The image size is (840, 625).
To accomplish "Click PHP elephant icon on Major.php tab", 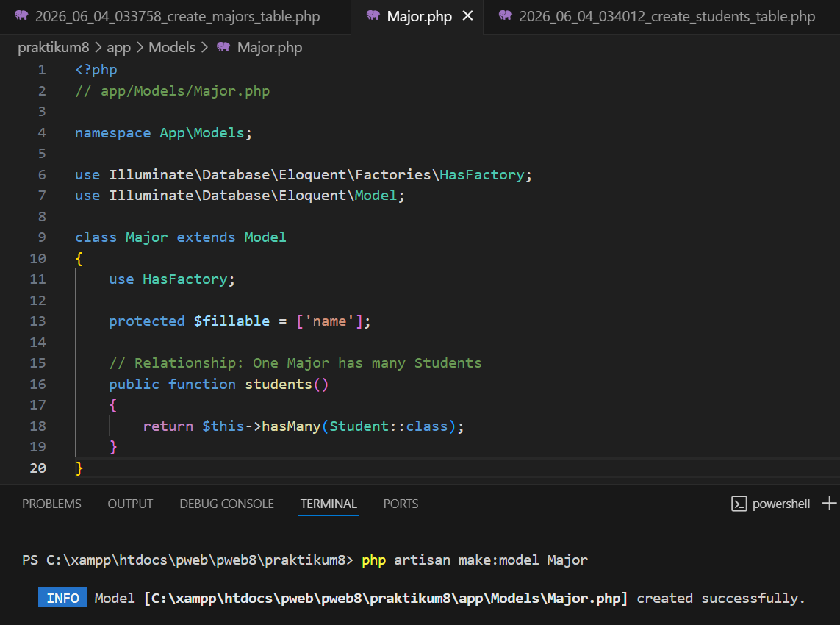I will click(373, 15).
